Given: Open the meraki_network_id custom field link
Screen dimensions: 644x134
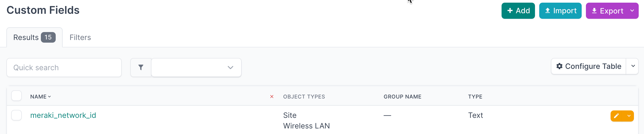Looking at the screenshot, I should [x=63, y=115].
